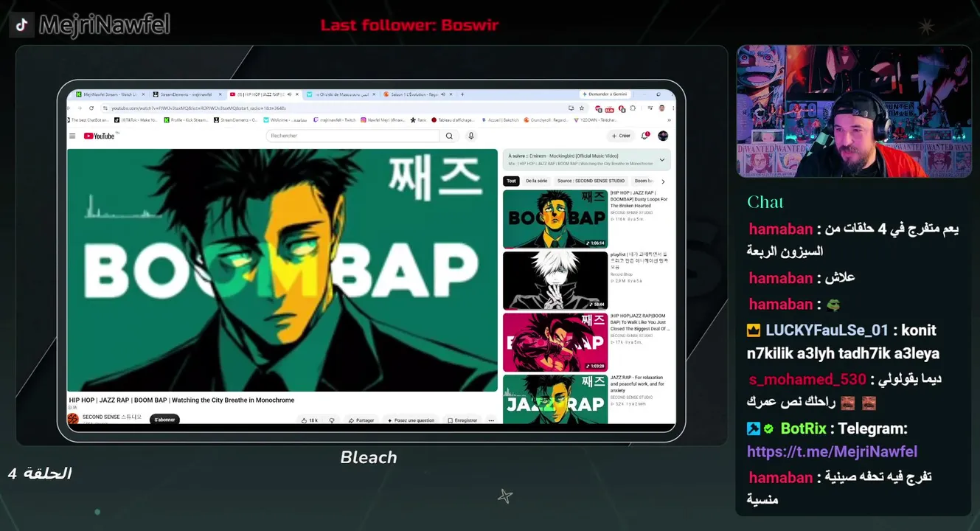Click the main BOOM BAP video player
Screen dimensions: 980x531
[x=282, y=270]
